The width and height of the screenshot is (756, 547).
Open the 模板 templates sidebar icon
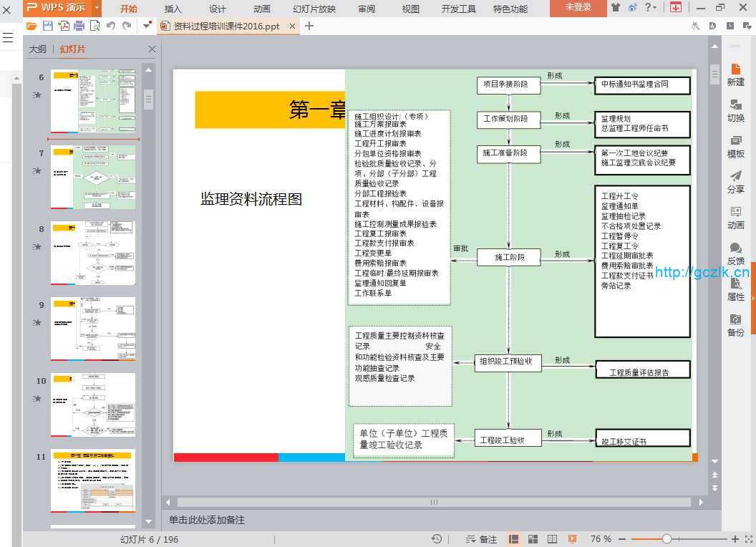coord(735,145)
